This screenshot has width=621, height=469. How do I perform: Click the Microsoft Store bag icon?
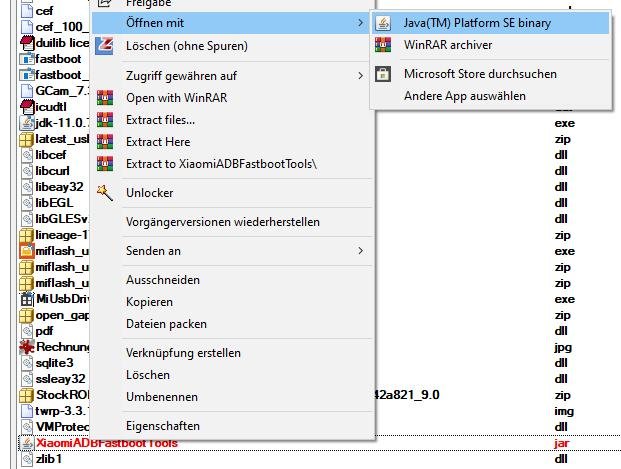(x=383, y=74)
